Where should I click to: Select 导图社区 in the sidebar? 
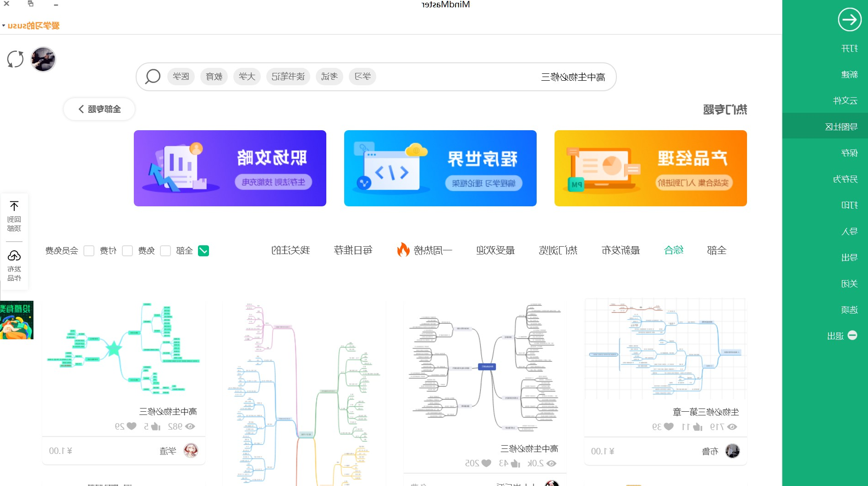pos(825,126)
